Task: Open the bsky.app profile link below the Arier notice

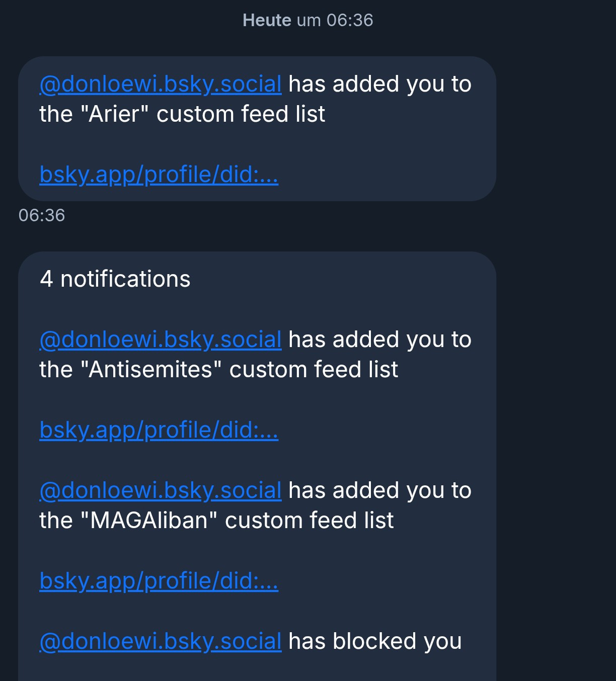Action: pos(159,175)
